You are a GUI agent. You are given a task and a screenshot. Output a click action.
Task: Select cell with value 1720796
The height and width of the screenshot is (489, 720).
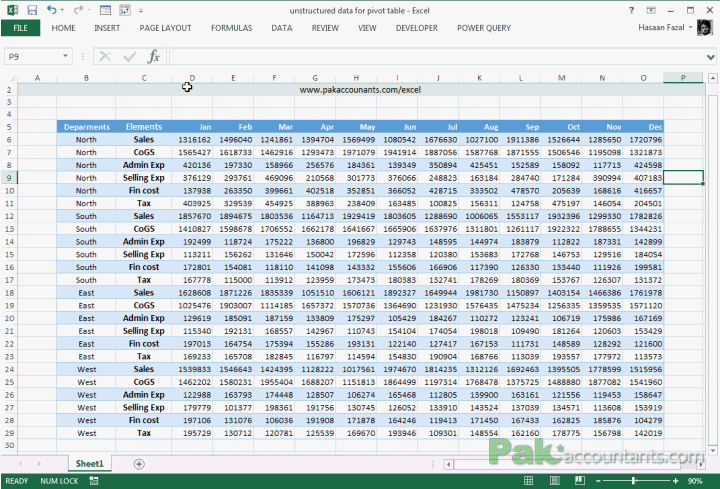643,140
